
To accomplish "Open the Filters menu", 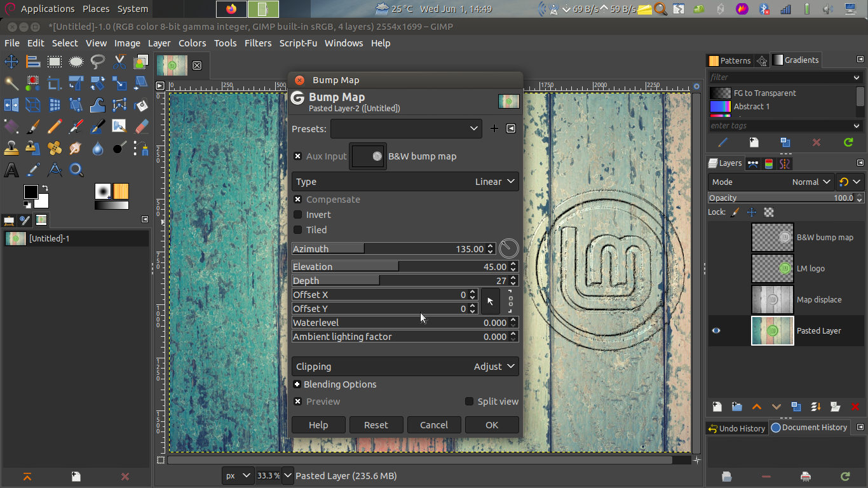I will coord(257,43).
